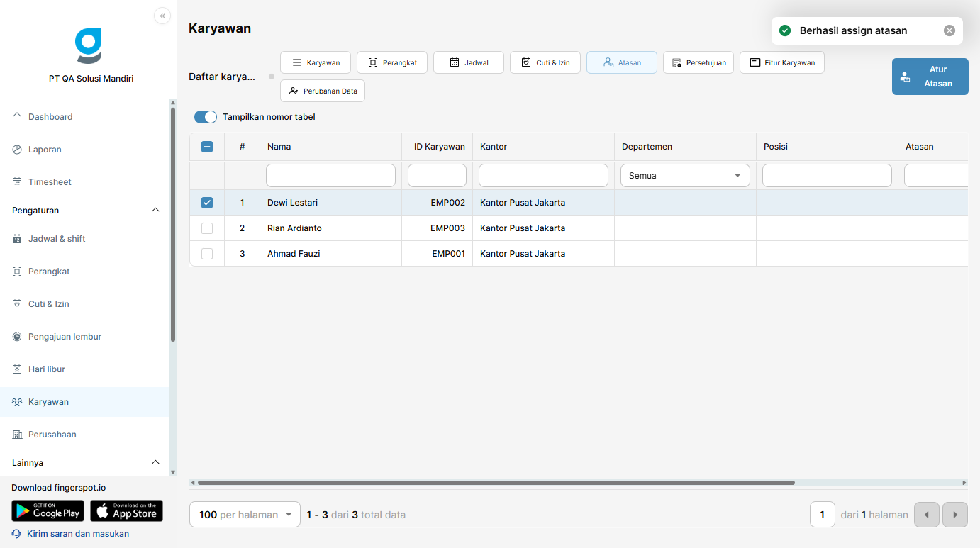Click the Pengajuan lembur clock icon
The height and width of the screenshot is (548, 980).
(x=17, y=337)
